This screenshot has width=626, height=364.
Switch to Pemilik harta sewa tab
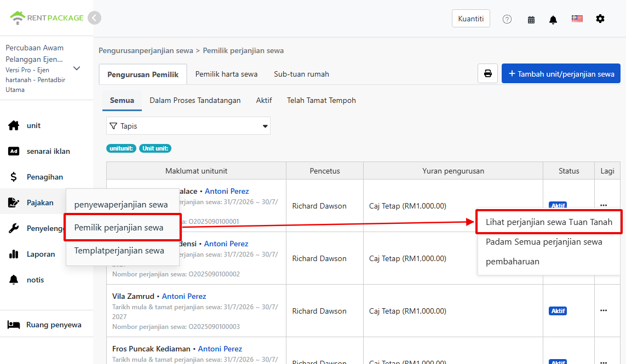click(226, 74)
